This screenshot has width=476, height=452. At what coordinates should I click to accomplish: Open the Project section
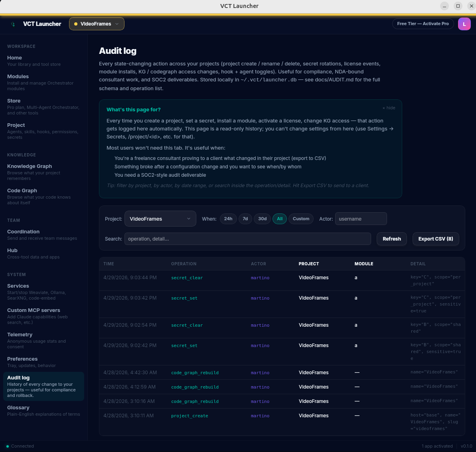(x=44, y=131)
